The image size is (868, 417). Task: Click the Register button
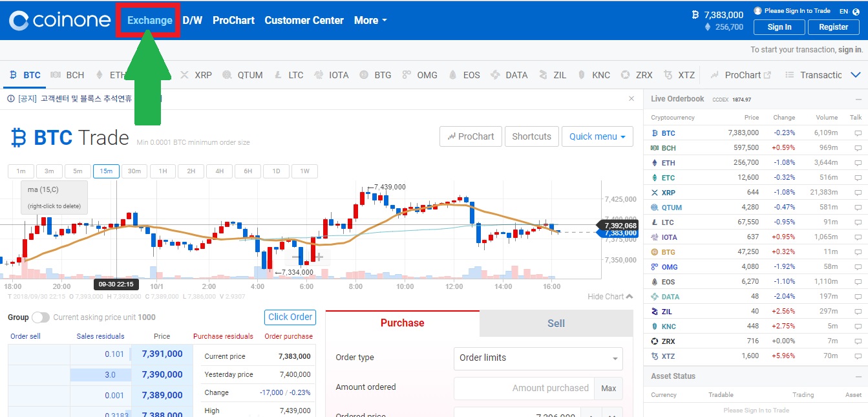click(834, 27)
